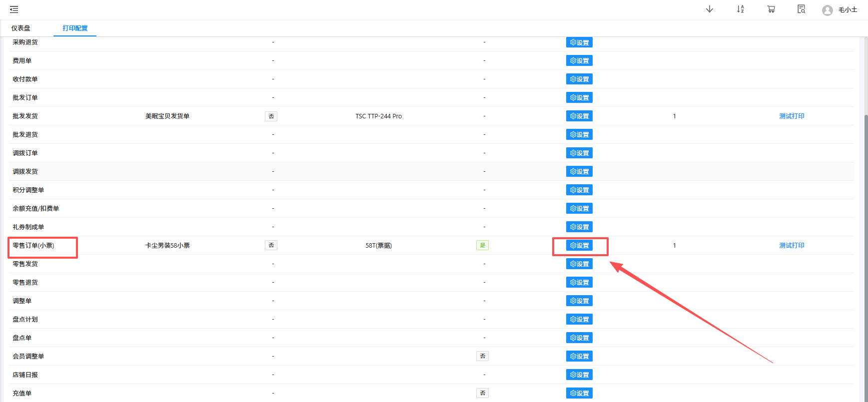868x402 pixels.
Task: Open 设置 gear for 零售订单(小票) row
Action: (x=579, y=246)
